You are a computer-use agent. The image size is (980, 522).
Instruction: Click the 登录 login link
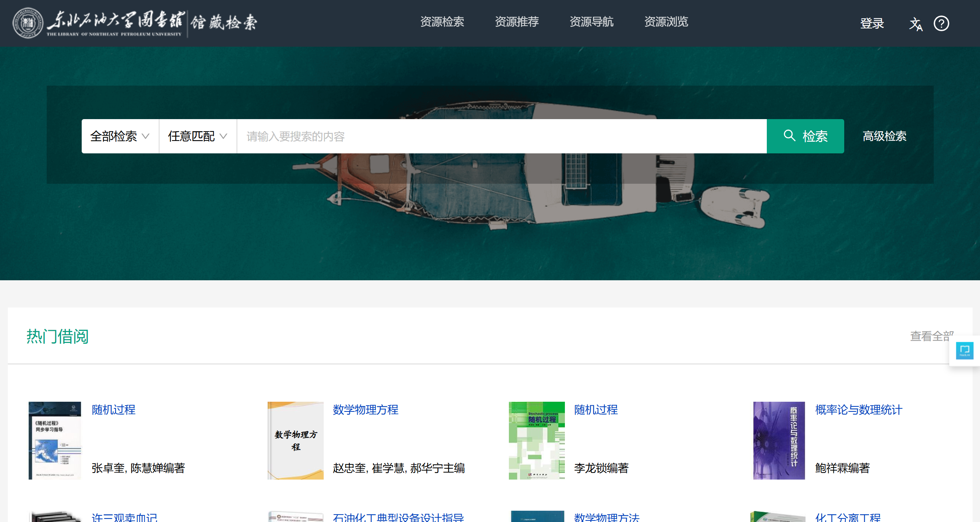point(872,23)
